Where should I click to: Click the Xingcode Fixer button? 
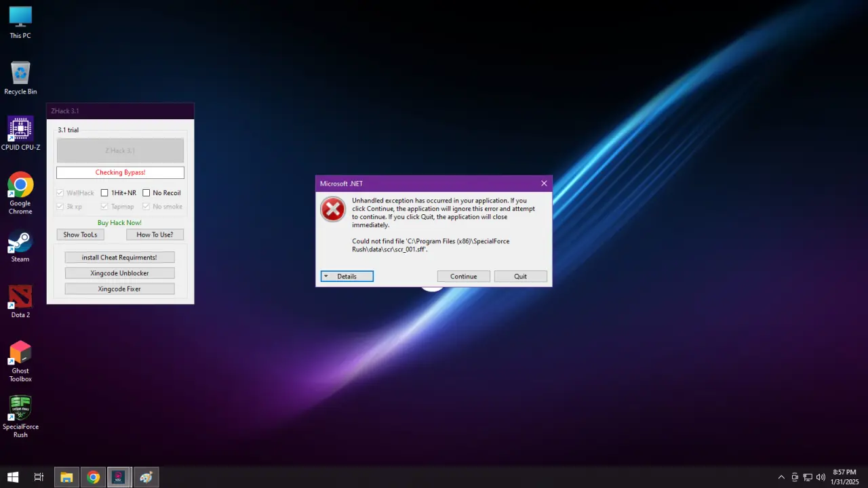coord(119,289)
